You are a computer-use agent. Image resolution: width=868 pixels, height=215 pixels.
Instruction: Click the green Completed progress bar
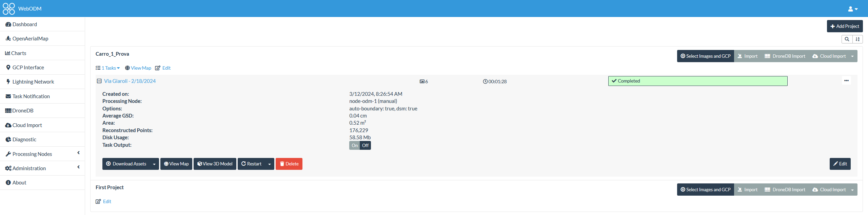[x=697, y=81]
